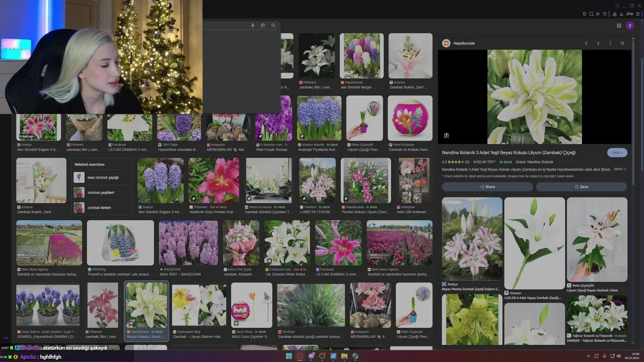The width and height of the screenshot is (644, 362).
Task: Go to previous image in preview panel
Action: [x=586, y=43]
